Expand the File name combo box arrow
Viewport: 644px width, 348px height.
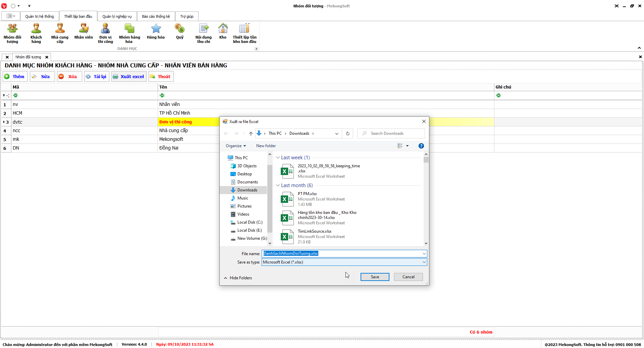pyautogui.click(x=424, y=253)
